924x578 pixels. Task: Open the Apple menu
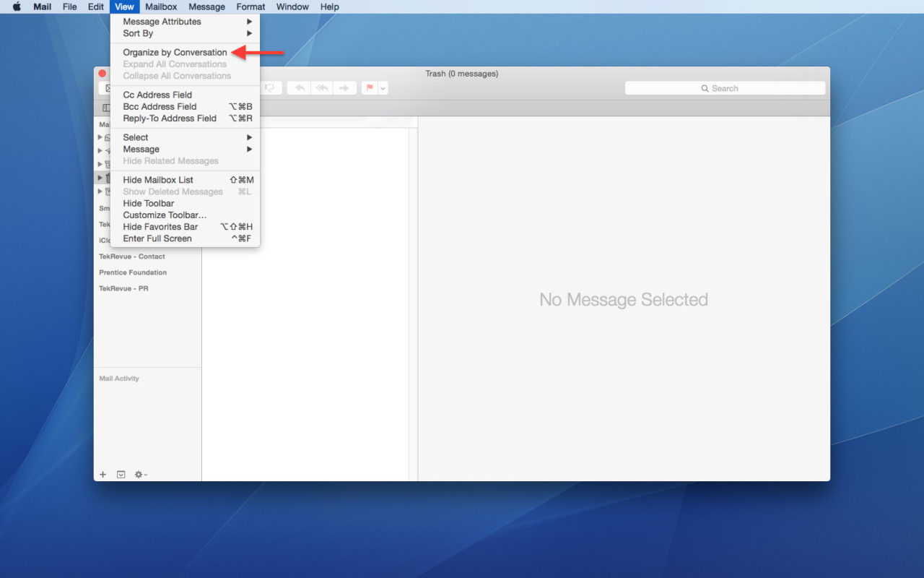[17, 7]
